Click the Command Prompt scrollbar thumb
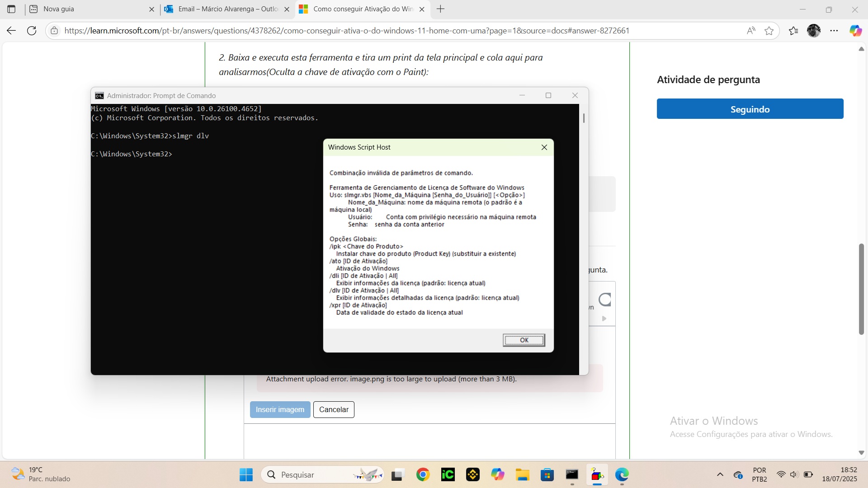This screenshot has height=488, width=868. coord(584,118)
